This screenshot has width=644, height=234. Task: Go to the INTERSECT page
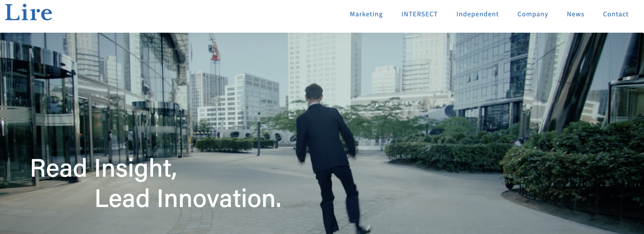[419, 14]
